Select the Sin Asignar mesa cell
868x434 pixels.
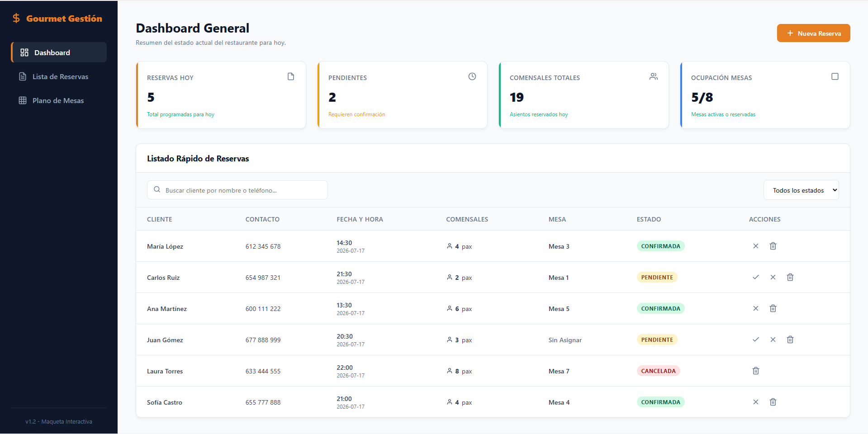565,340
